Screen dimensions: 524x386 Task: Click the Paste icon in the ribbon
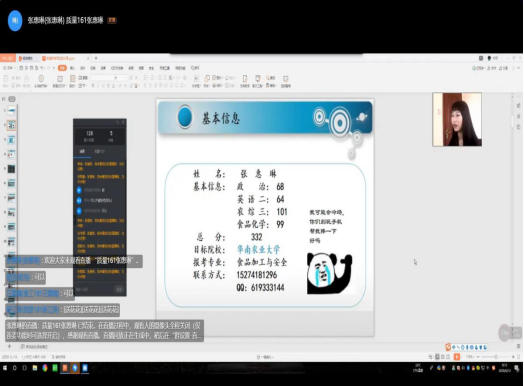(6, 78)
